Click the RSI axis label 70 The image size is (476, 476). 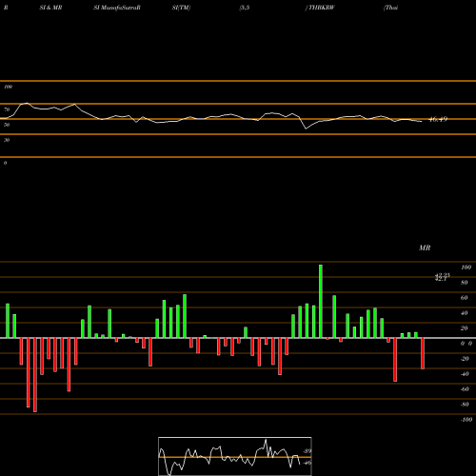pyautogui.click(x=7, y=109)
